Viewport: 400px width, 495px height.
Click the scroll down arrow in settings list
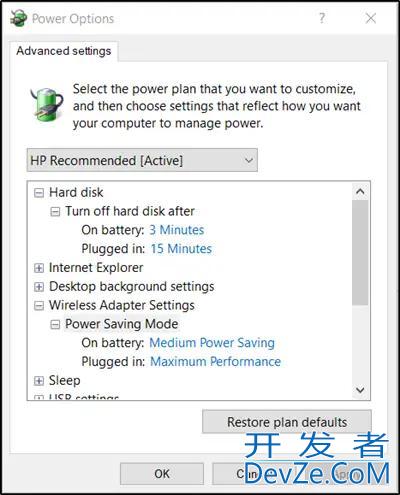360,390
